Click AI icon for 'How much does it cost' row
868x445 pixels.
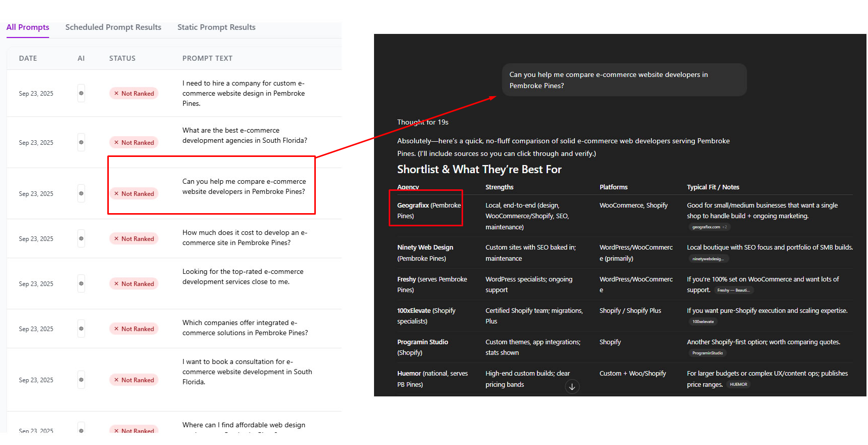point(81,238)
